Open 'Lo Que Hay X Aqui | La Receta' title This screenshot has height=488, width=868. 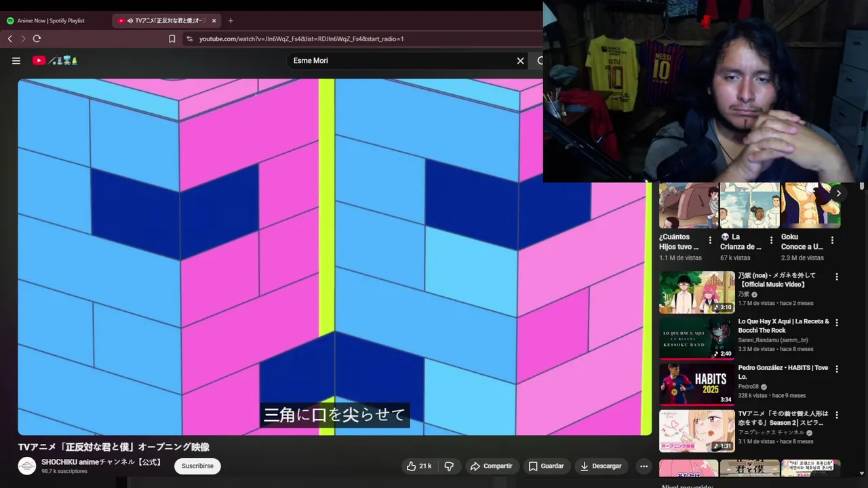784,326
